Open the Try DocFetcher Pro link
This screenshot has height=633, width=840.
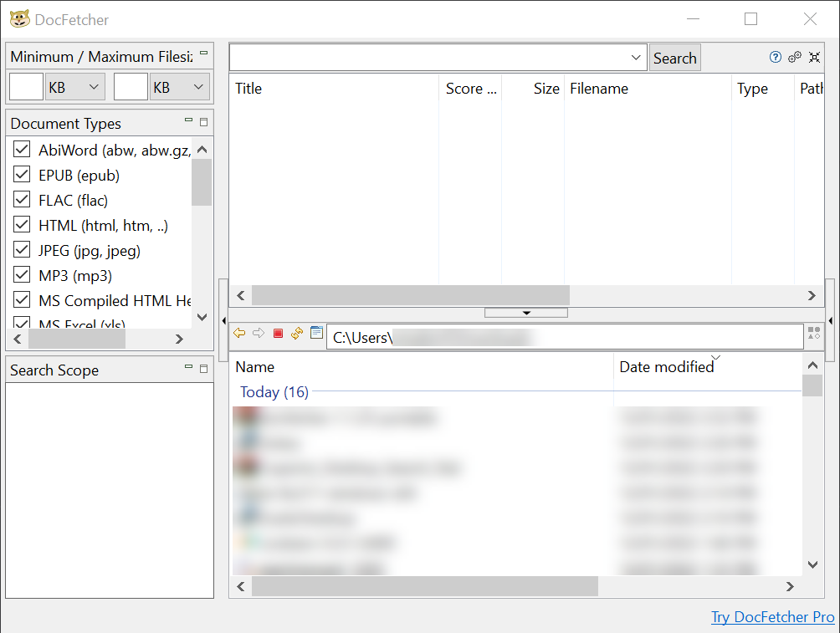[772, 617]
